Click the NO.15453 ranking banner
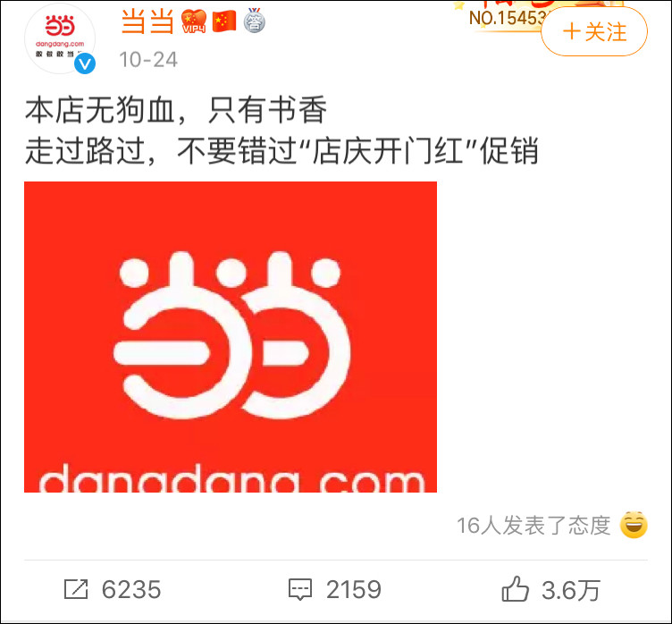The image size is (672, 624). [506, 16]
